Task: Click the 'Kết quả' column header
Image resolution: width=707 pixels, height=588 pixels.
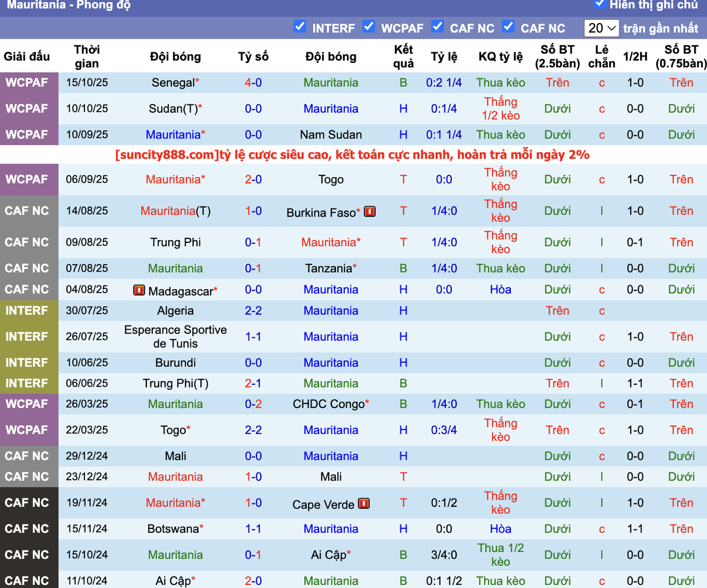Action: point(403,56)
